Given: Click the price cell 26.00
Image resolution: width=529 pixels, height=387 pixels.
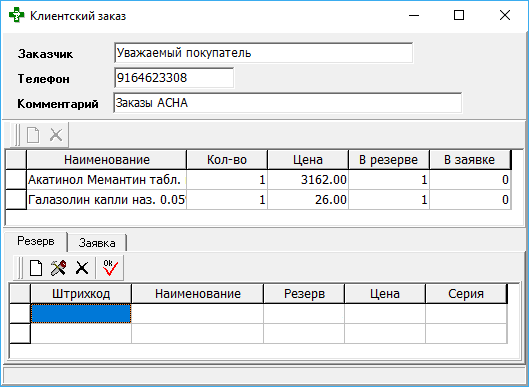Looking at the screenshot, I should click(x=308, y=200).
